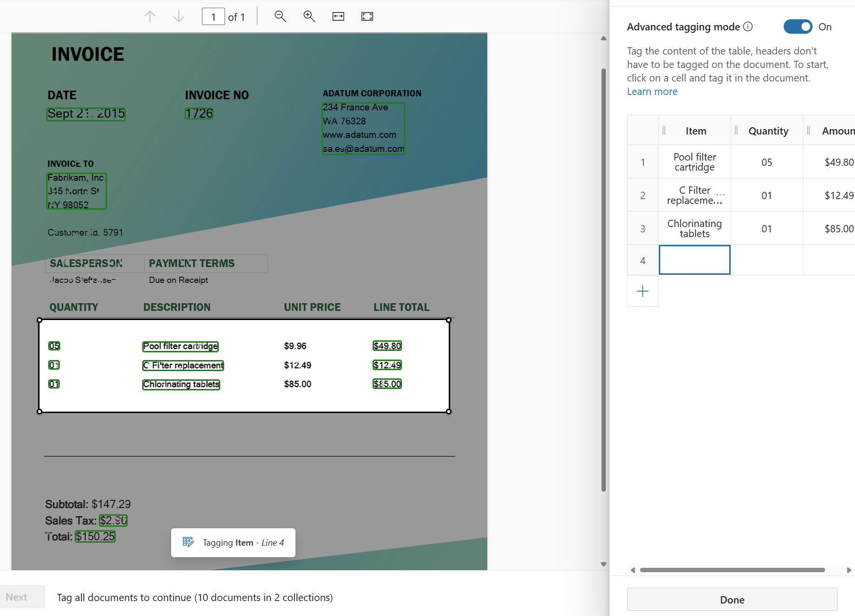Open the Learn more link
The width and height of the screenshot is (855, 616).
click(652, 92)
